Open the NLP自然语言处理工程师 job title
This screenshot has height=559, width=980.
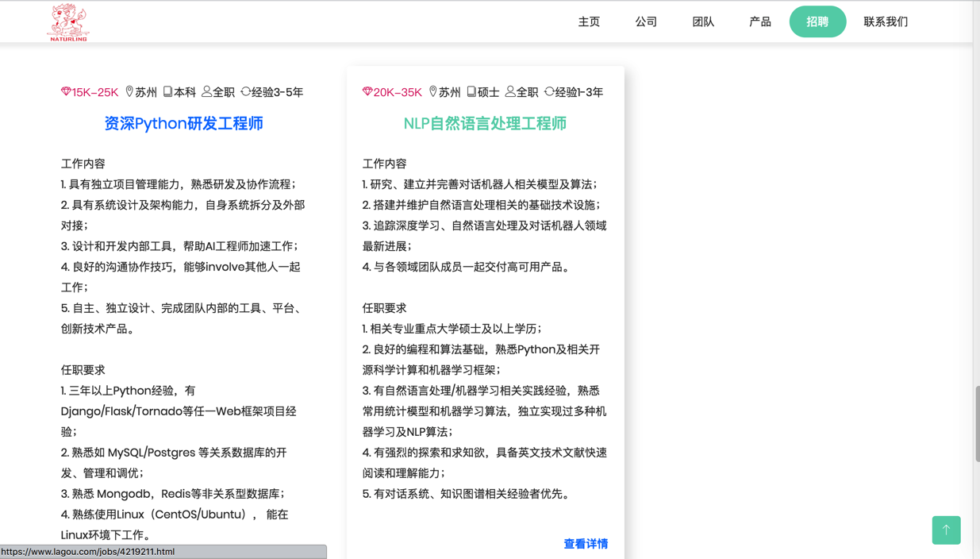(x=485, y=124)
